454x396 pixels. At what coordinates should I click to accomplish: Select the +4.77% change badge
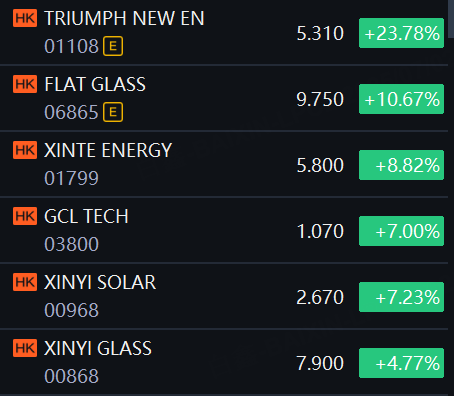[401, 363]
